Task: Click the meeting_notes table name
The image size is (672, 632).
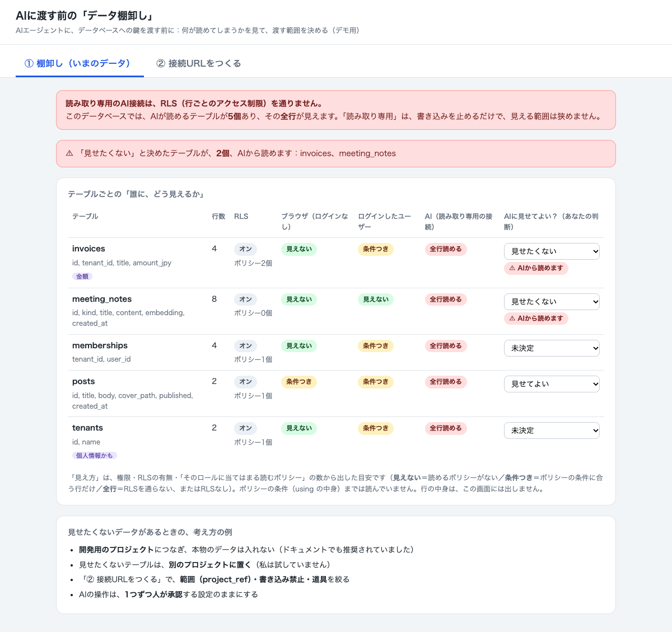Action: click(x=102, y=299)
